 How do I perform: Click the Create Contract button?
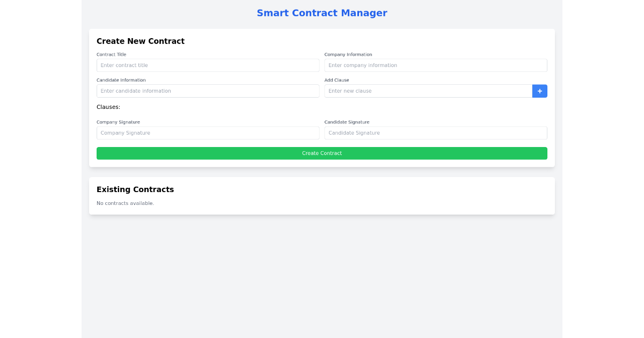pos(322,153)
